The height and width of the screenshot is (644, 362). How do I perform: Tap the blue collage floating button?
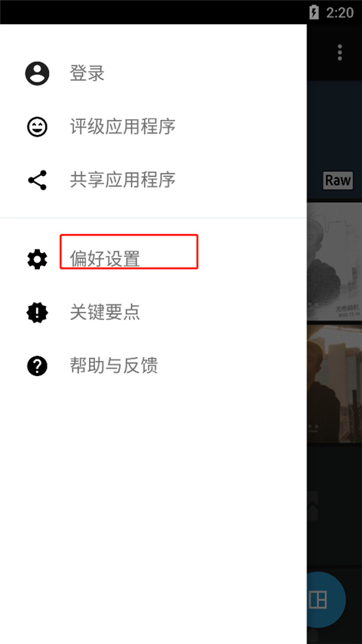click(327, 599)
